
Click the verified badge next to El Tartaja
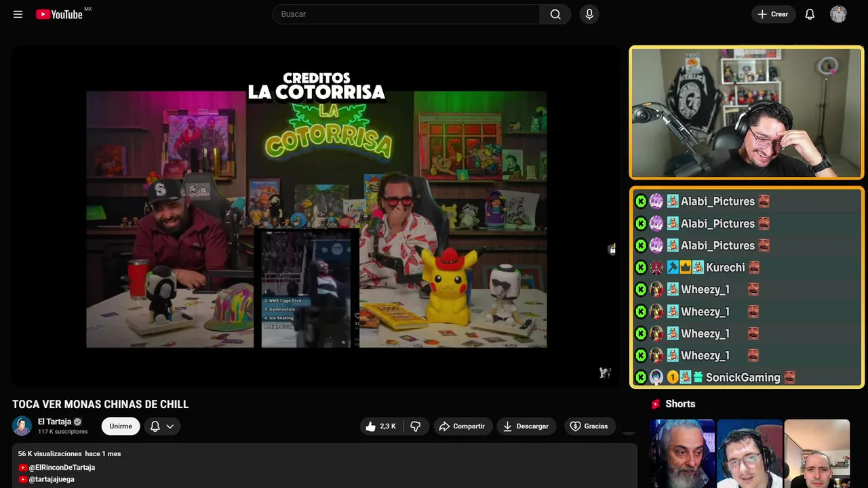77,422
